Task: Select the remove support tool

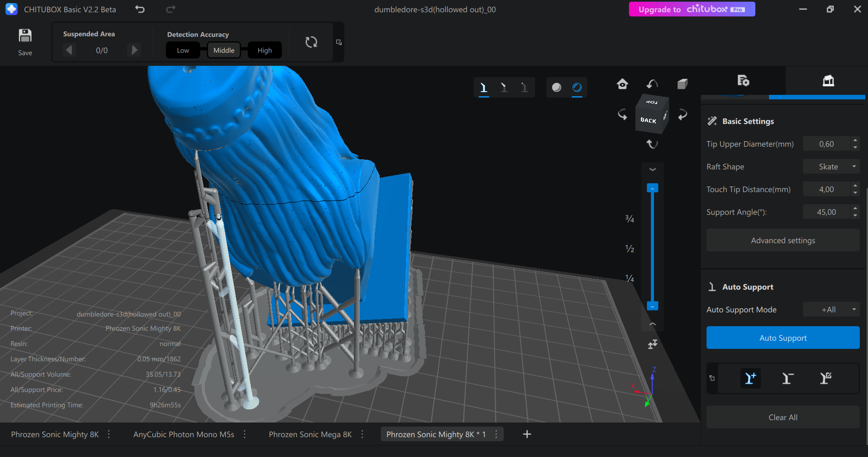Action: pyautogui.click(x=788, y=378)
